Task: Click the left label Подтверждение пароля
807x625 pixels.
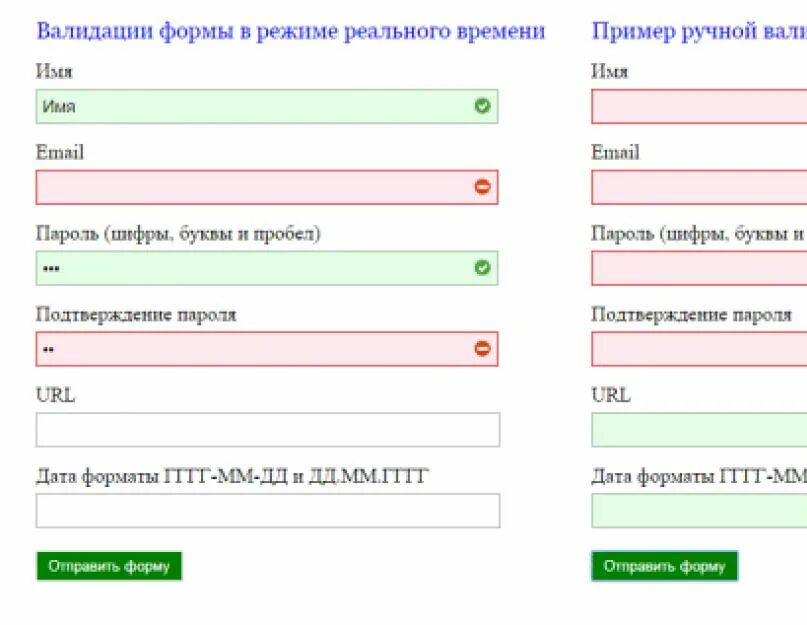Action: coord(136,314)
